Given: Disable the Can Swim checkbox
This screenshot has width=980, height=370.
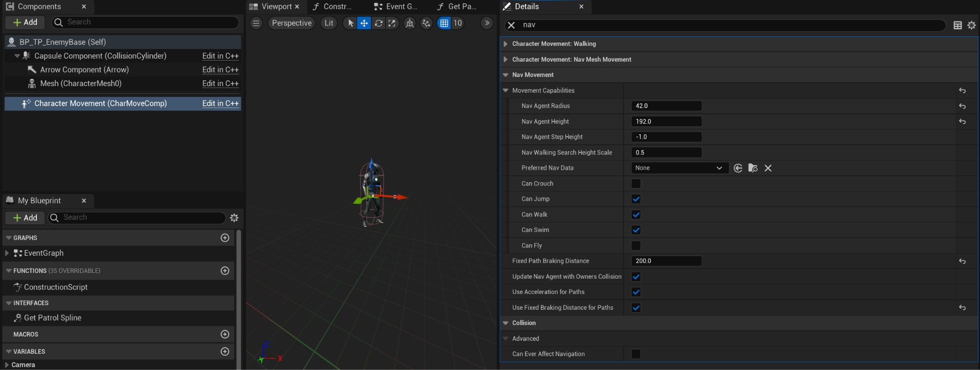Looking at the screenshot, I should pos(636,230).
